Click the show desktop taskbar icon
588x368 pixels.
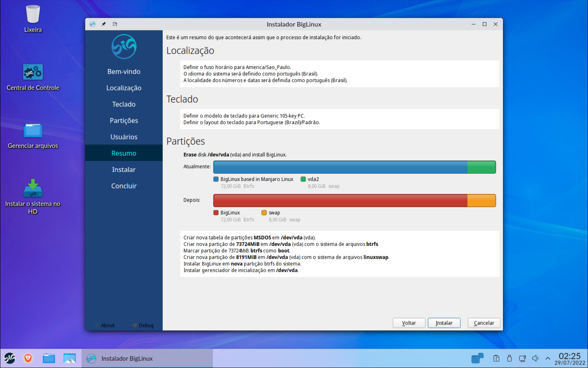[70, 358]
